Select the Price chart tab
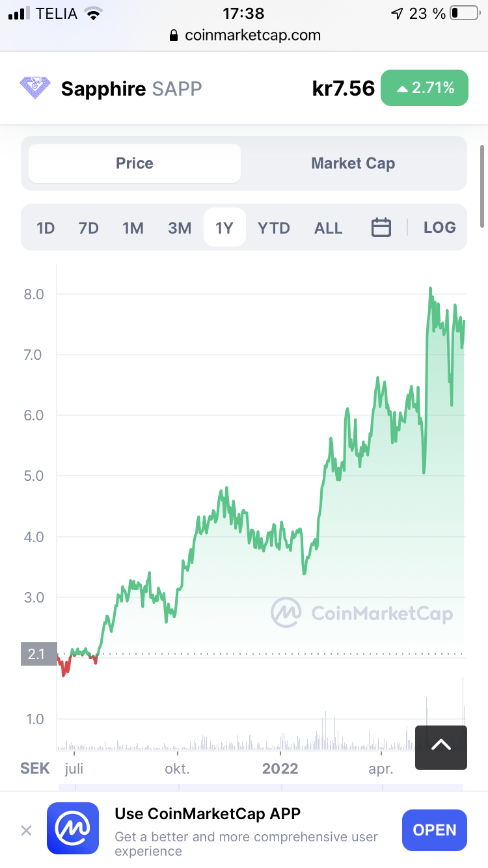 pos(135,163)
